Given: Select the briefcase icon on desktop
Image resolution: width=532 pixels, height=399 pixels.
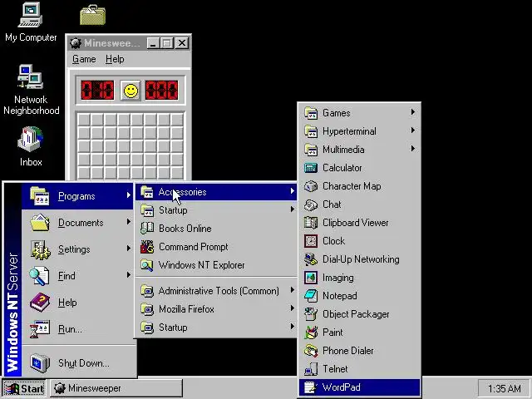Looking at the screenshot, I should coord(92,15).
